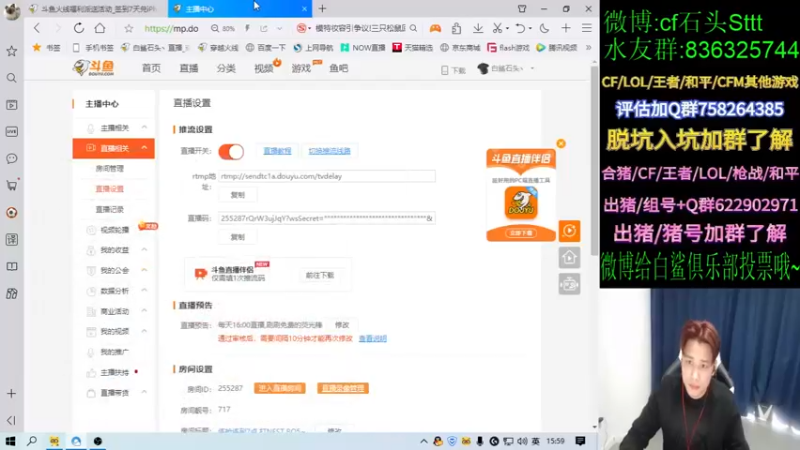Click the browser home icon
This screenshot has height=450, width=800.
100,29
